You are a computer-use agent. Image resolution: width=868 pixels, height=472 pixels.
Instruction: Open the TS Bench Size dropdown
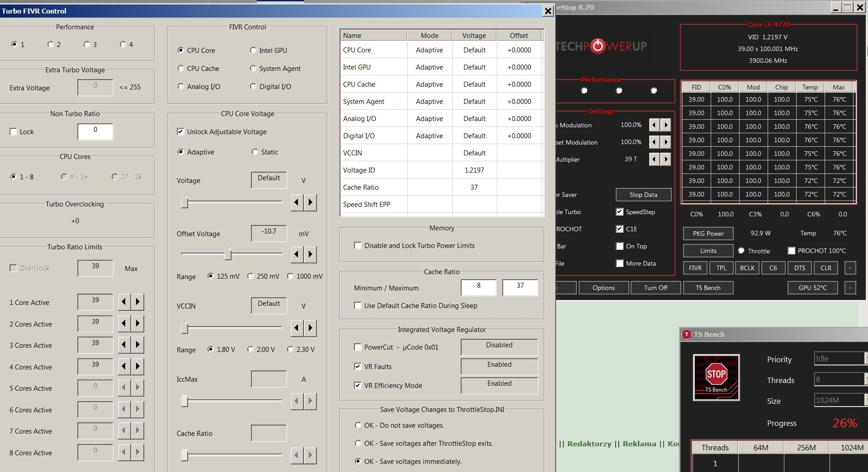(x=841, y=400)
